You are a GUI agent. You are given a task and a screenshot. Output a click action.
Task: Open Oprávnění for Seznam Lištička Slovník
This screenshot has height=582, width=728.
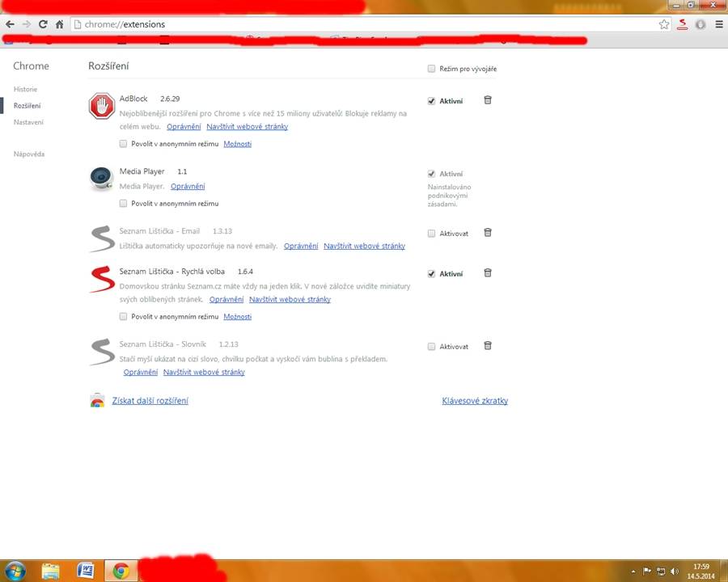[x=141, y=372]
